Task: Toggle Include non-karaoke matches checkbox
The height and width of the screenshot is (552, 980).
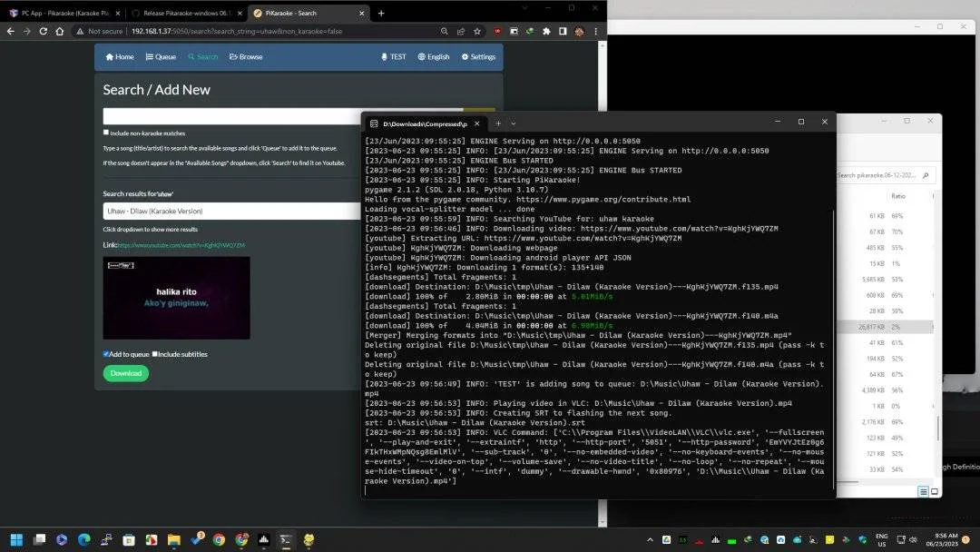Action: (x=105, y=133)
